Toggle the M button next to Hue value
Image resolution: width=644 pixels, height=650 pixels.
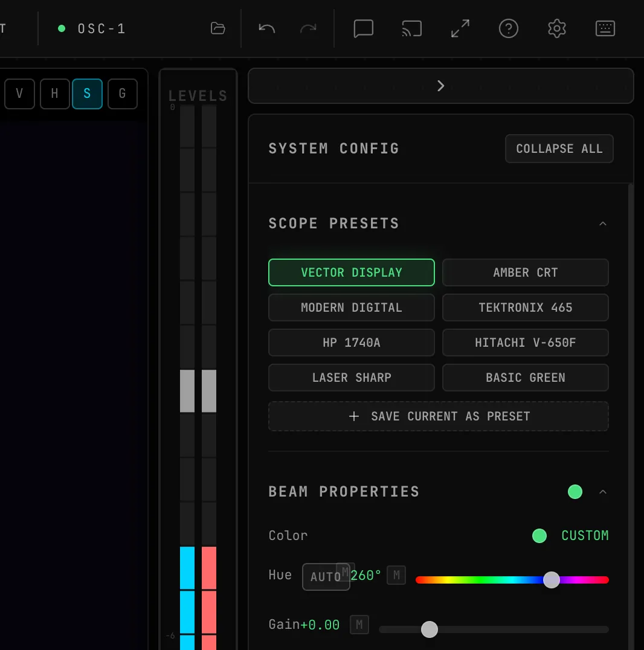396,575
